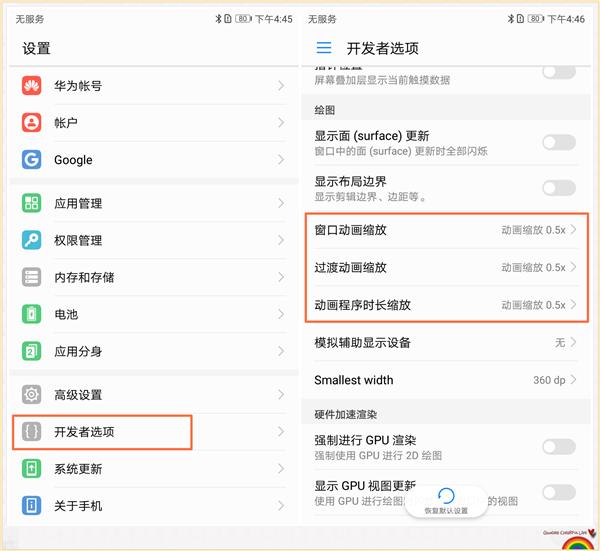Tap the 关于手机 about phone icon

coord(31,505)
